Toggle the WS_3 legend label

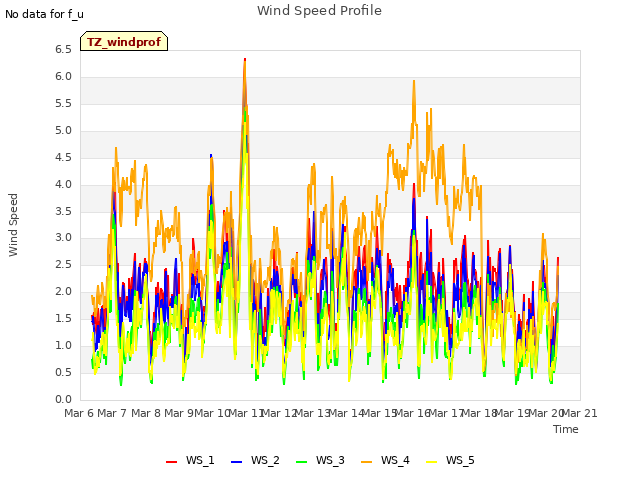(330, 460)
